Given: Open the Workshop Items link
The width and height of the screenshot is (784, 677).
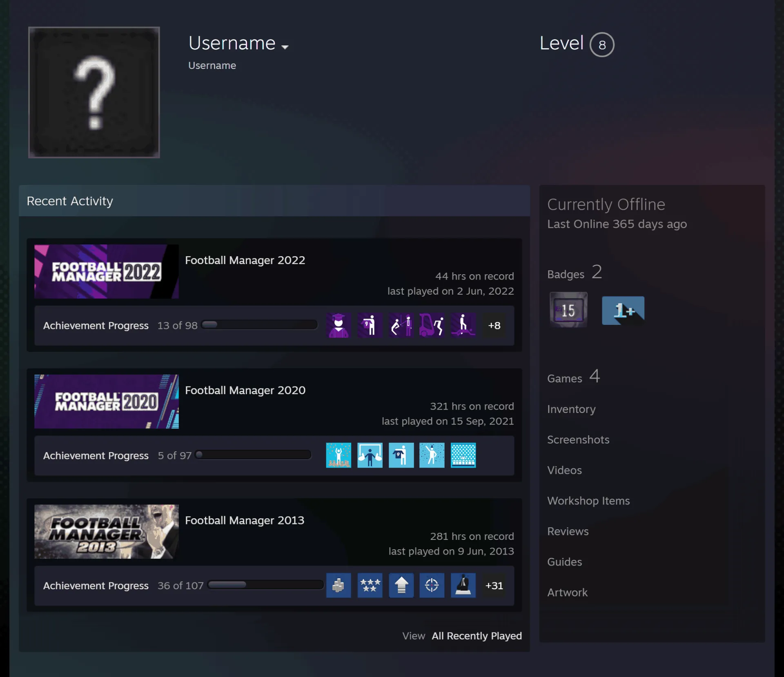Looking at the screenshot, I should 588,501.
